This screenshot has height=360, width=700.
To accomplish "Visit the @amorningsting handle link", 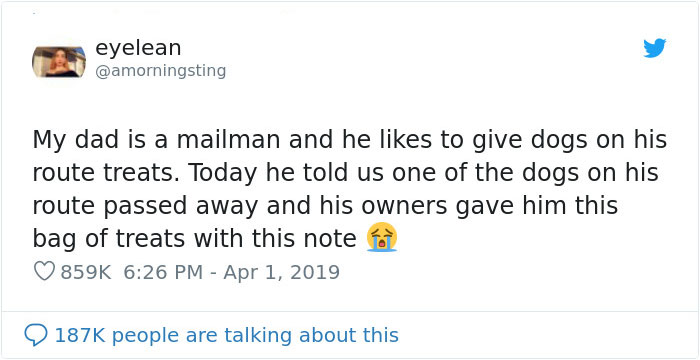I will [x=161, y=71].
